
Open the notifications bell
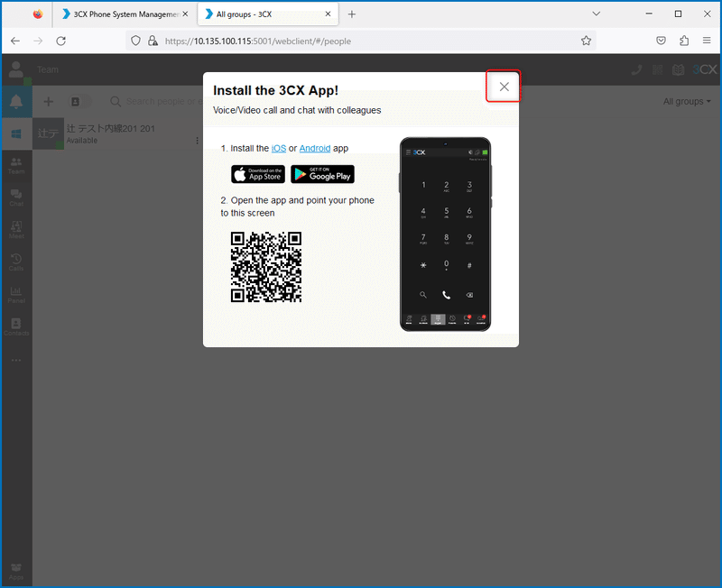point(16,101)
